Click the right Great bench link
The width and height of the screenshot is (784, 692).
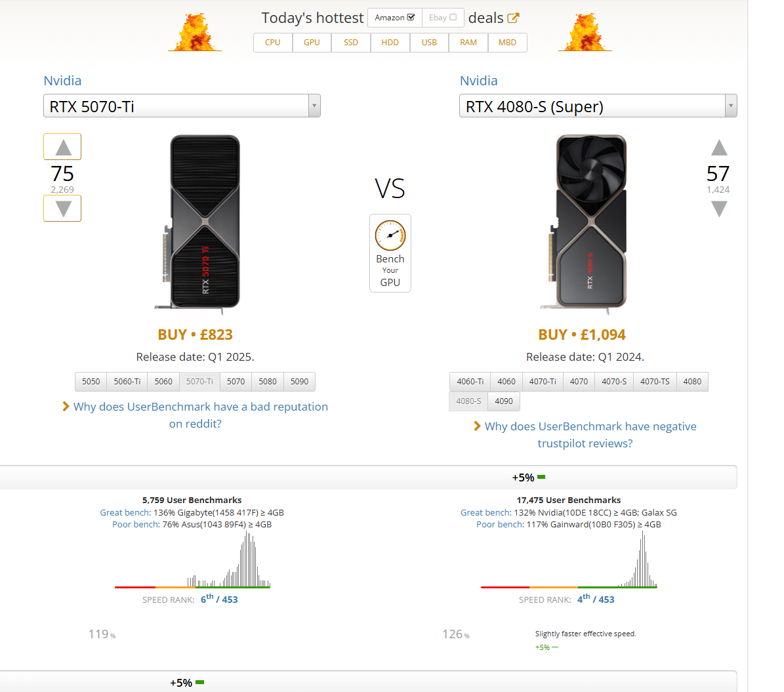[485, 512]
